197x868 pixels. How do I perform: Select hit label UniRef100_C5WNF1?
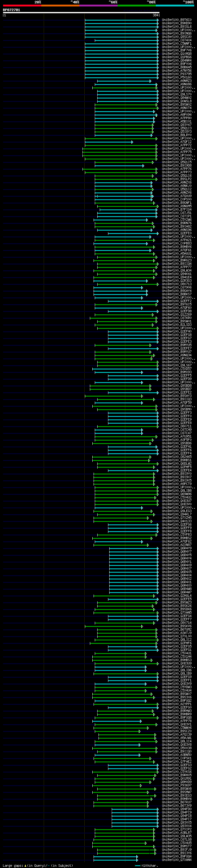[x=177, y=43]
